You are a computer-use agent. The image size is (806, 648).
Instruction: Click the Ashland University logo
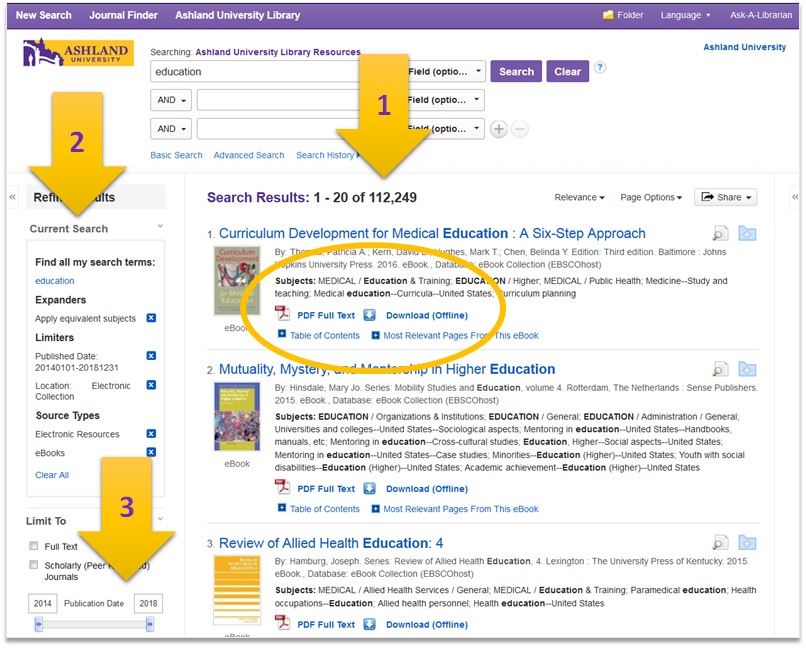coord(78,52)
